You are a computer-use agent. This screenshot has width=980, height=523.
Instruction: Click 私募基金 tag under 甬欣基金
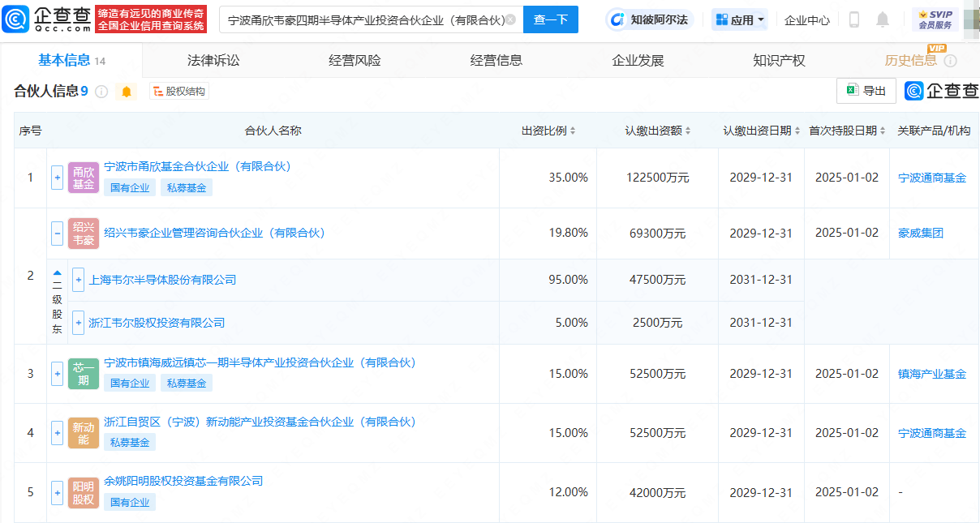(x=187, y=188)
